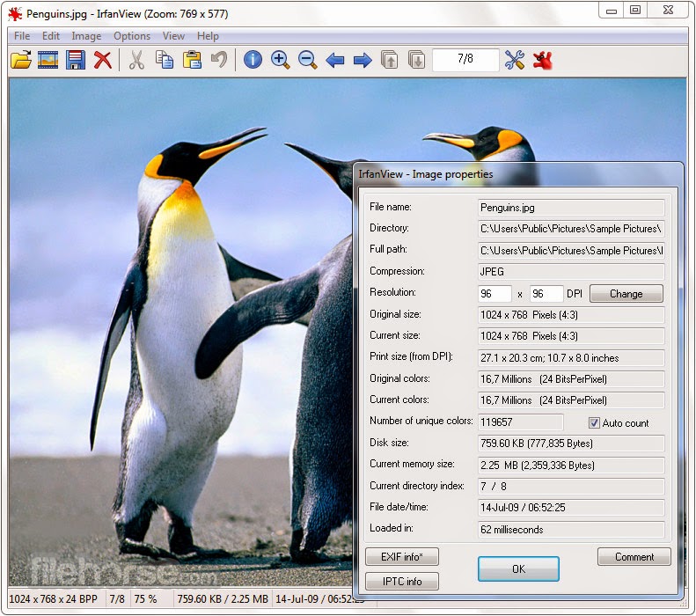696x616 pixels.
Task: Click the Compression value JPEG
Action: pyautogui.click(x=571, y=272)
